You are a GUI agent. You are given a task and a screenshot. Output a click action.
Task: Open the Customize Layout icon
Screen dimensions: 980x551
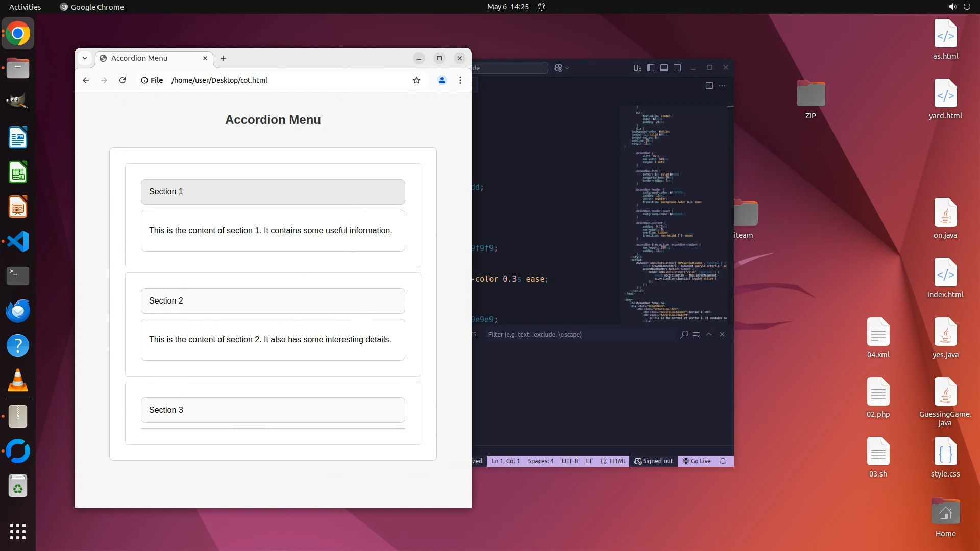point(638,68)
